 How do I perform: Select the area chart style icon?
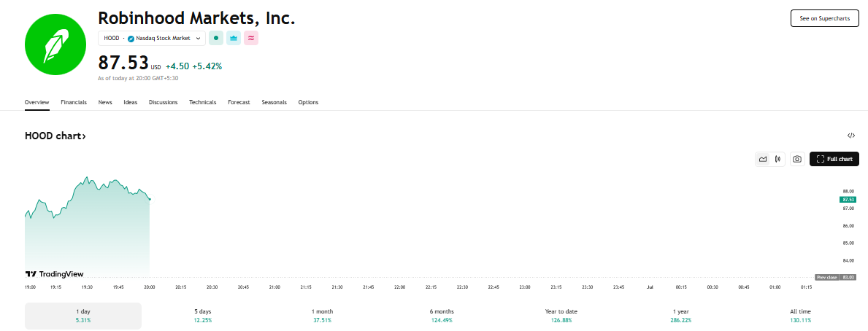point(763,159)
